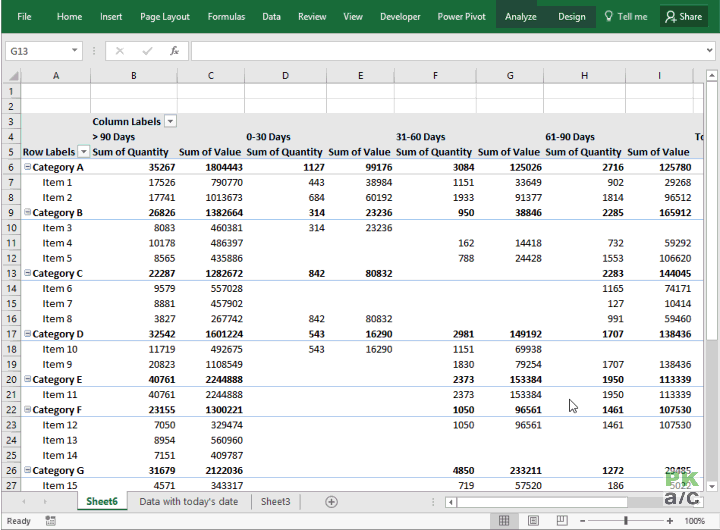Switch to Sheet3 tab
720x530 pixels.
(276, 502)
